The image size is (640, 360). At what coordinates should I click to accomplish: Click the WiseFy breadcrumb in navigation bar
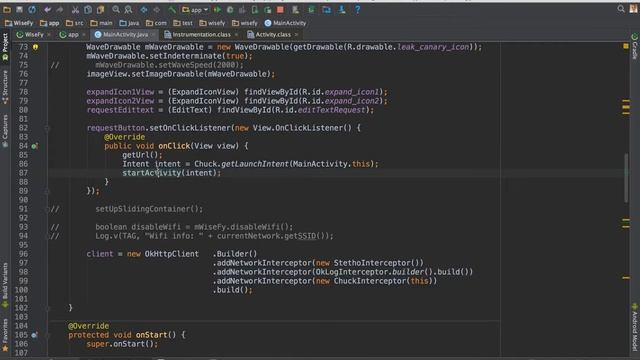19,23
